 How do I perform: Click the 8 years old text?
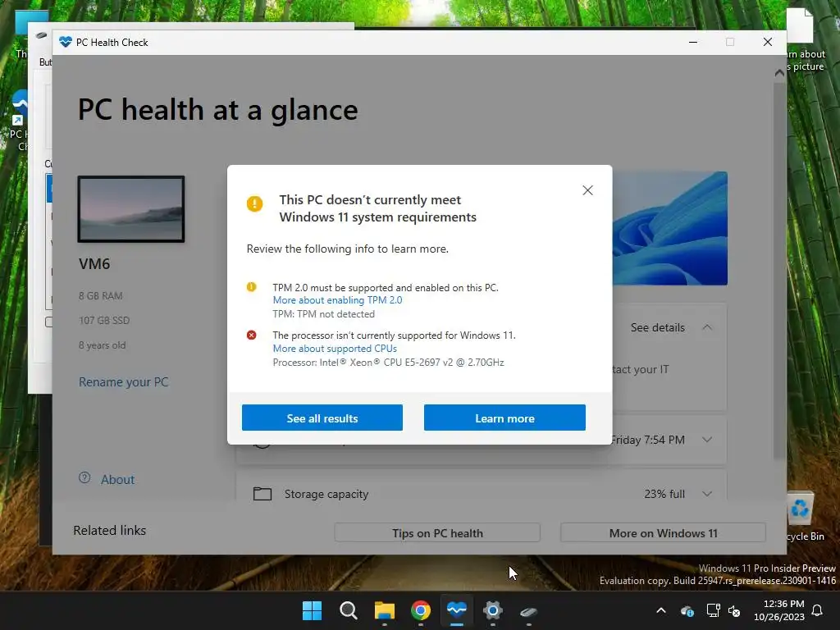pyautogui.click(x=103, y=345)
